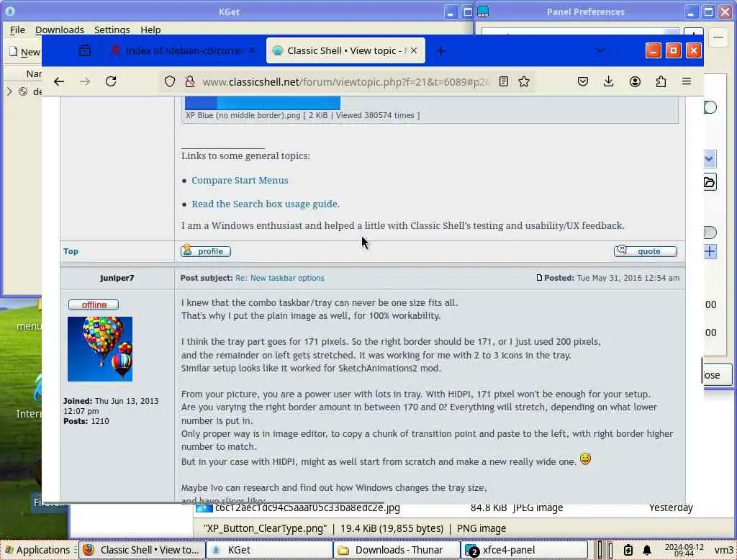Open Firefox extensions menu
This screenshot has height=560, width=737.
pyautogui.click(x=661, y=82)
